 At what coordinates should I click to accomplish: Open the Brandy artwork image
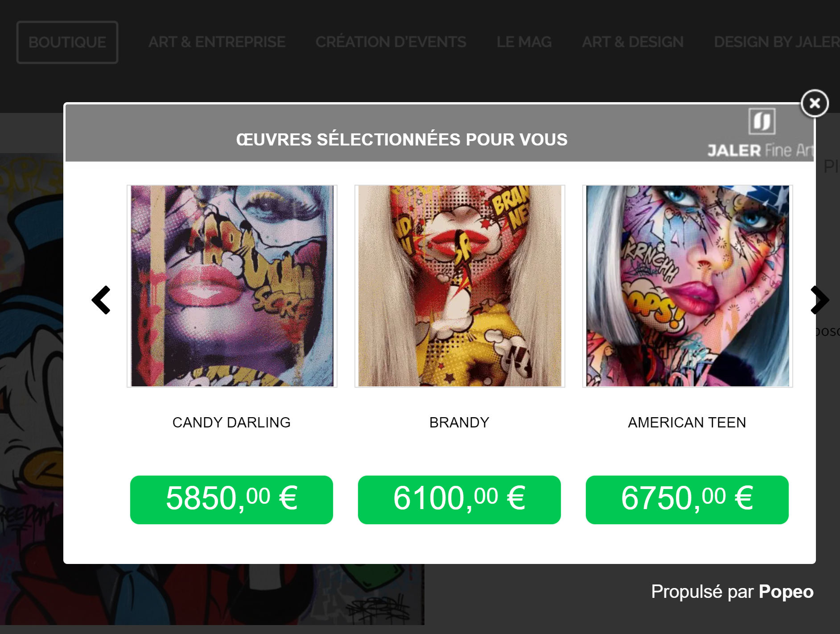tap(460, 286)
